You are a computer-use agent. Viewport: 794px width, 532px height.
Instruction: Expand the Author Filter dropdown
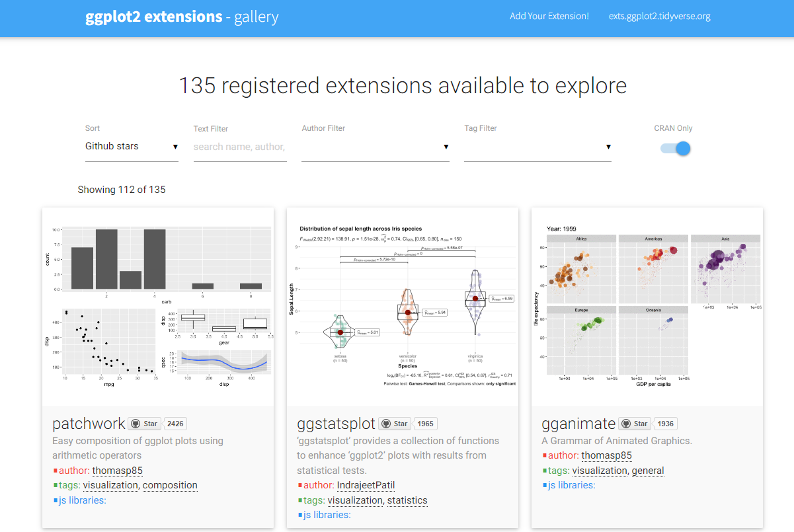[375, 147]
